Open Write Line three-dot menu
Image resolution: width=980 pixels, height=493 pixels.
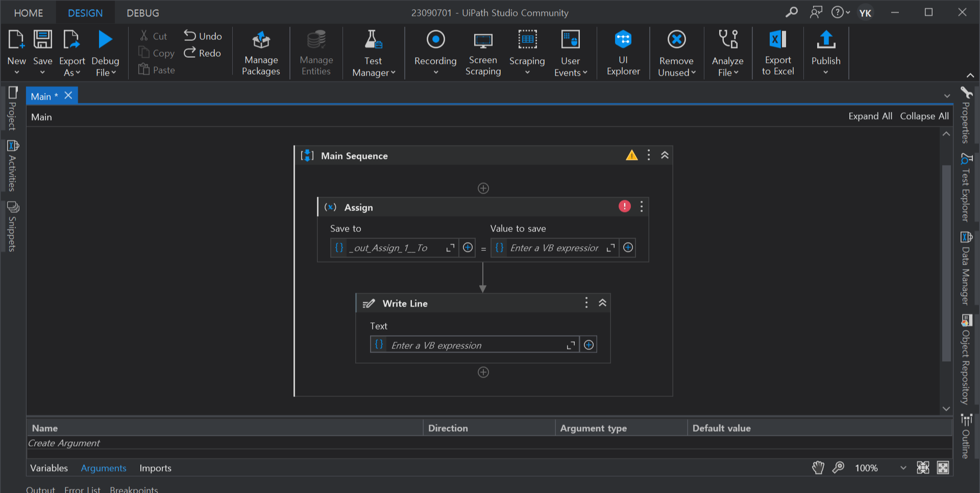(586, 303)
